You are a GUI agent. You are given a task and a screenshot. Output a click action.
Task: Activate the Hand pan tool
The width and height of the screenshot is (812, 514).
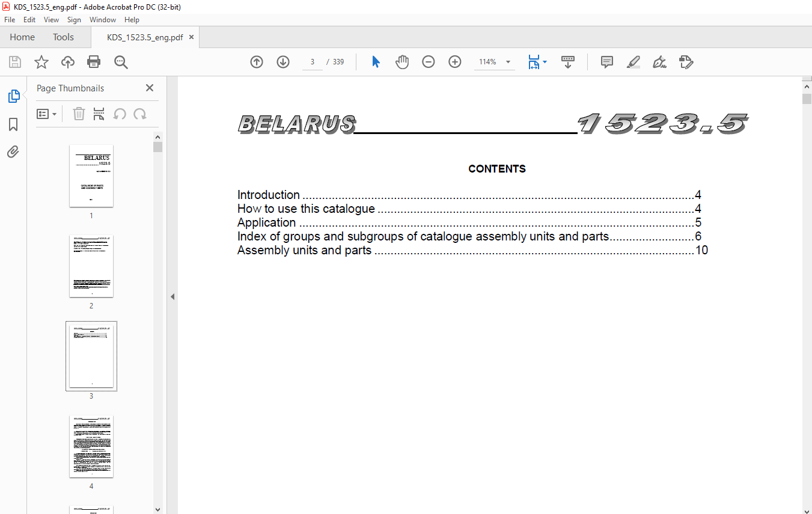(402, 62)
